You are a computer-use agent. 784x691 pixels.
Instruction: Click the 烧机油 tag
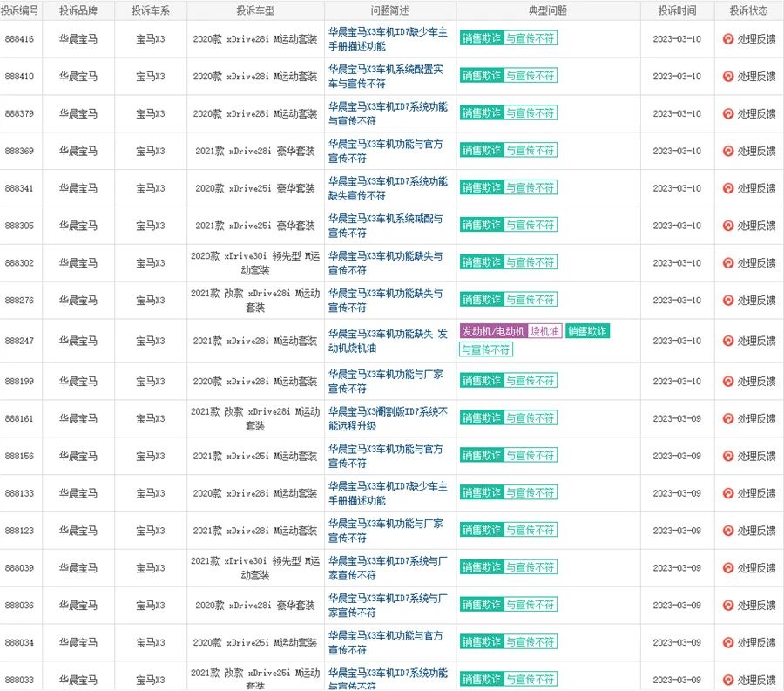544,331
